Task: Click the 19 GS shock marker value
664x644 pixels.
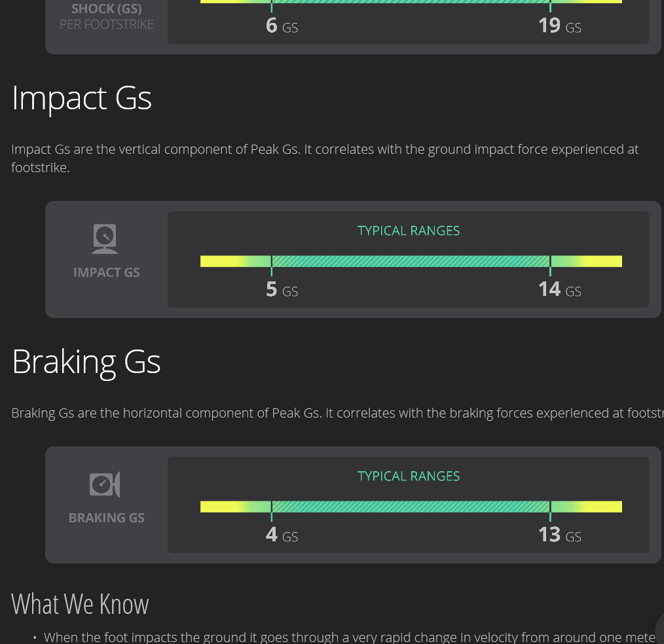Action: coord(559,26)
